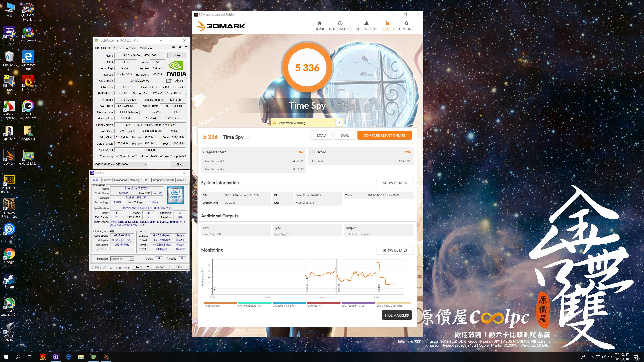Open the 3DMark desktop shortcut
The image size is (644, 362).
pos(9,157)
